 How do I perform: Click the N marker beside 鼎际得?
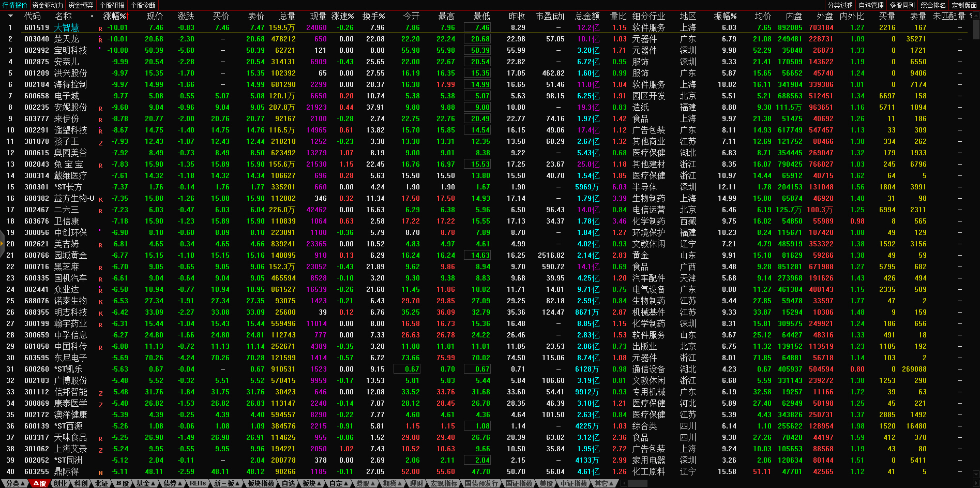tap(100, 472)
